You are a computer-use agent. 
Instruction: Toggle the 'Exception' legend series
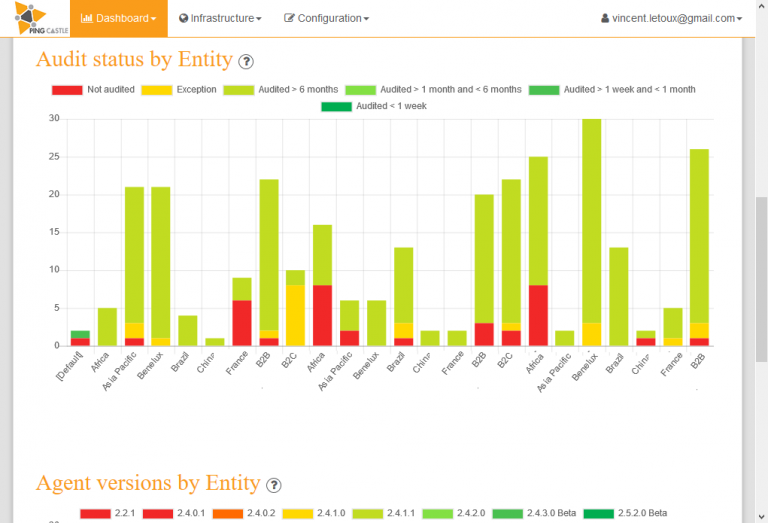click(186, 89)
